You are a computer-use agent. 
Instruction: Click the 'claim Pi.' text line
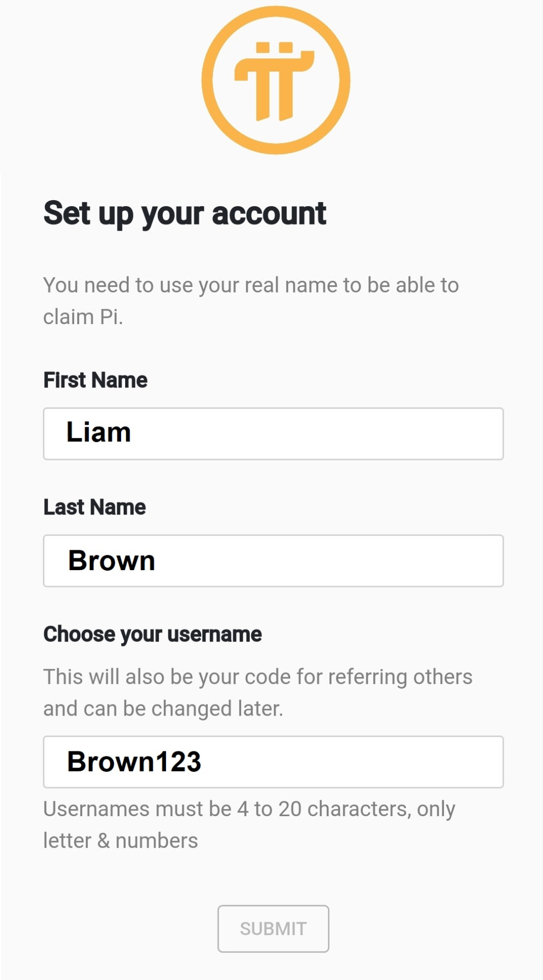83,317
